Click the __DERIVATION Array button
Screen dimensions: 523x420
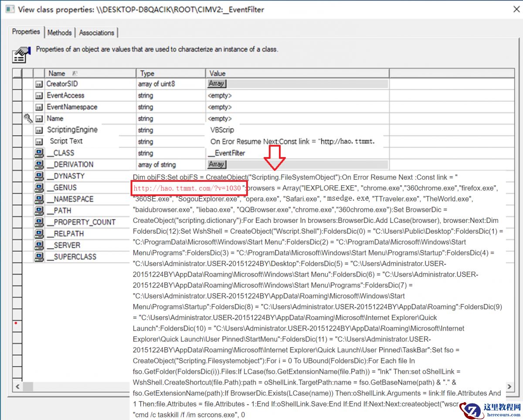(x=217, y=164)
